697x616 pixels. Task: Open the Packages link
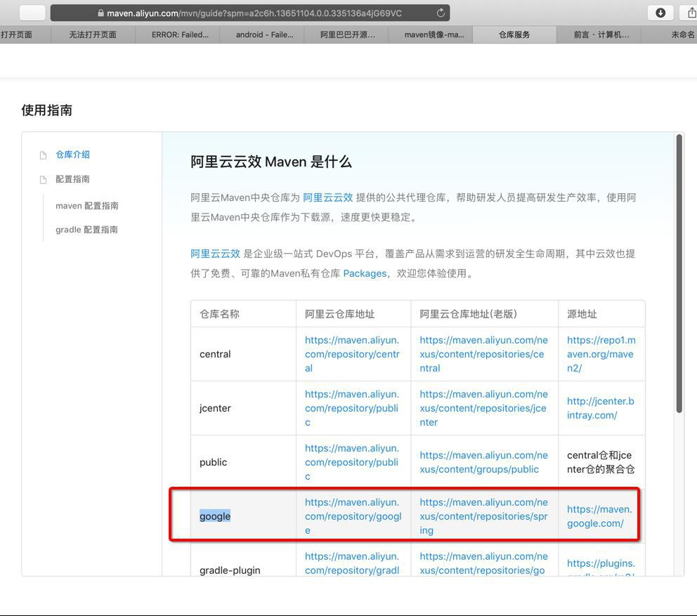[365, 273]
